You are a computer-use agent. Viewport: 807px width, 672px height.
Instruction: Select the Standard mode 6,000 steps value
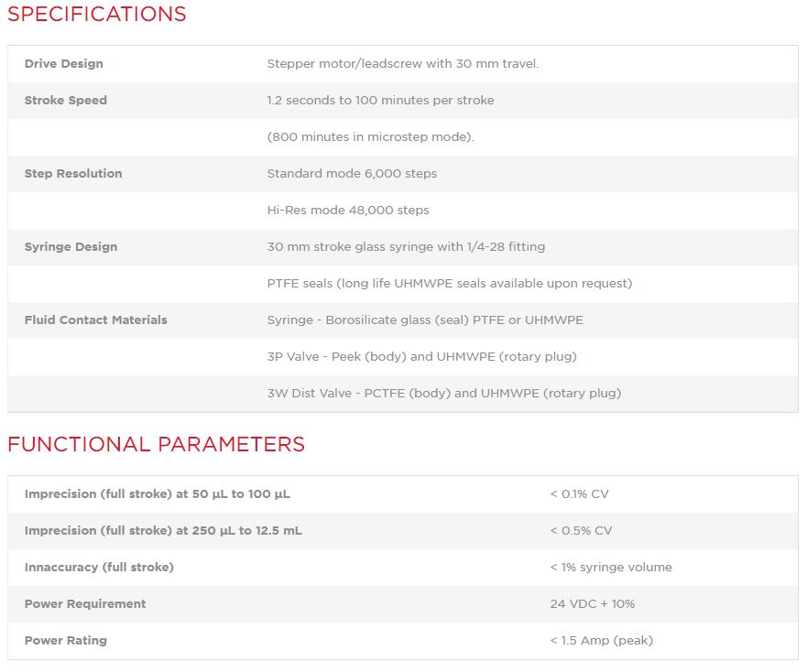[352, 174]
